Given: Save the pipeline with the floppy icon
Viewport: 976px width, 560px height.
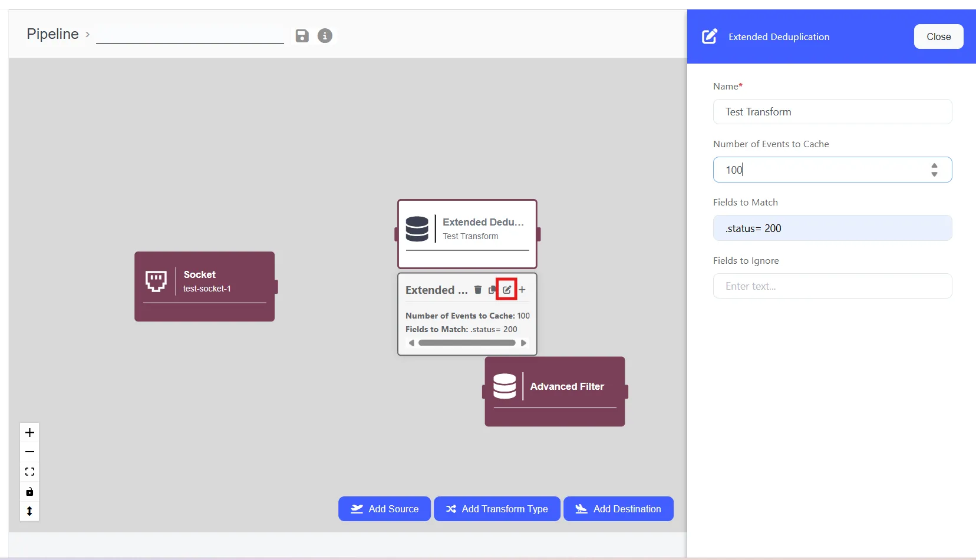Looking at the screenshot, I should [x=302, y=36].
